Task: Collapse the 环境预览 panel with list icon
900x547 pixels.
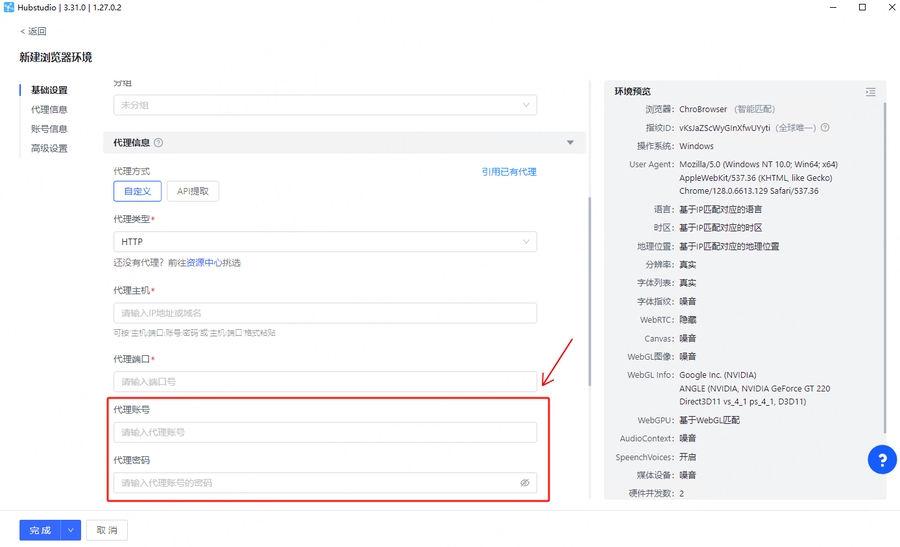Action: (x=870, y=92)
